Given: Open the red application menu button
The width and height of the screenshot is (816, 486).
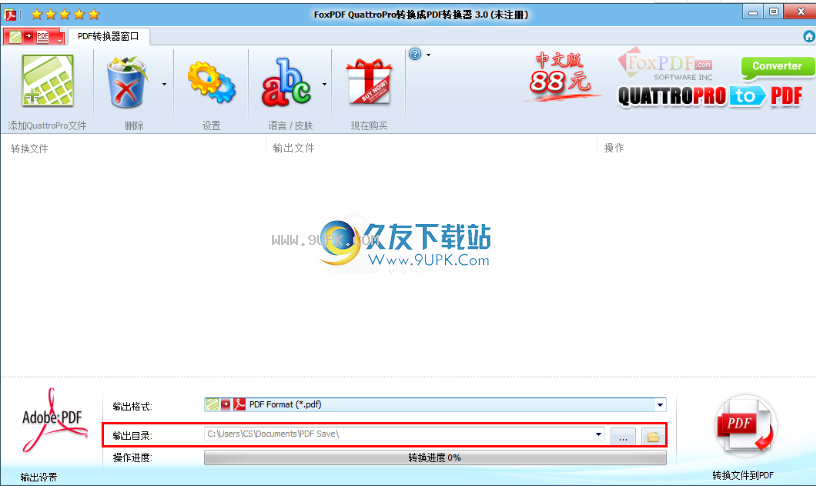Looking at the screenshot, I should [34, 36].
